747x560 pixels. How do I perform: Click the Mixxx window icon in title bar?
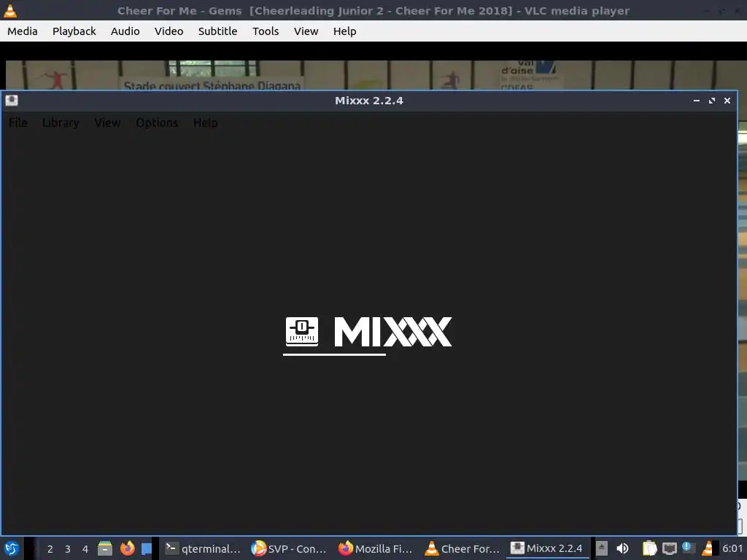12,101
